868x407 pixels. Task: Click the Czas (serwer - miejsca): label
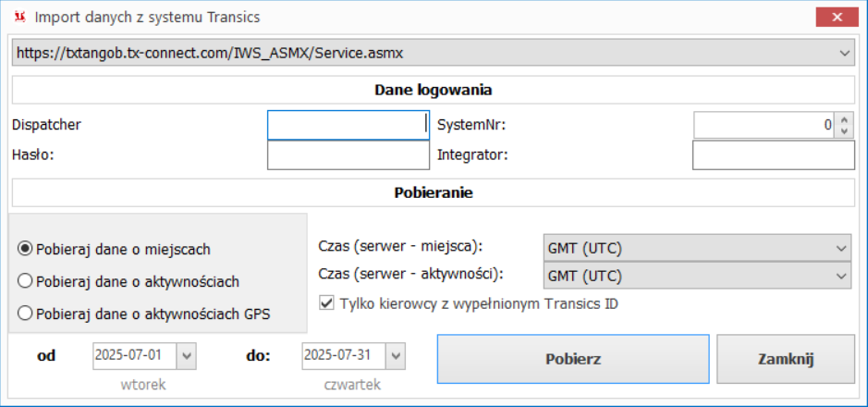tap(401, 246)
